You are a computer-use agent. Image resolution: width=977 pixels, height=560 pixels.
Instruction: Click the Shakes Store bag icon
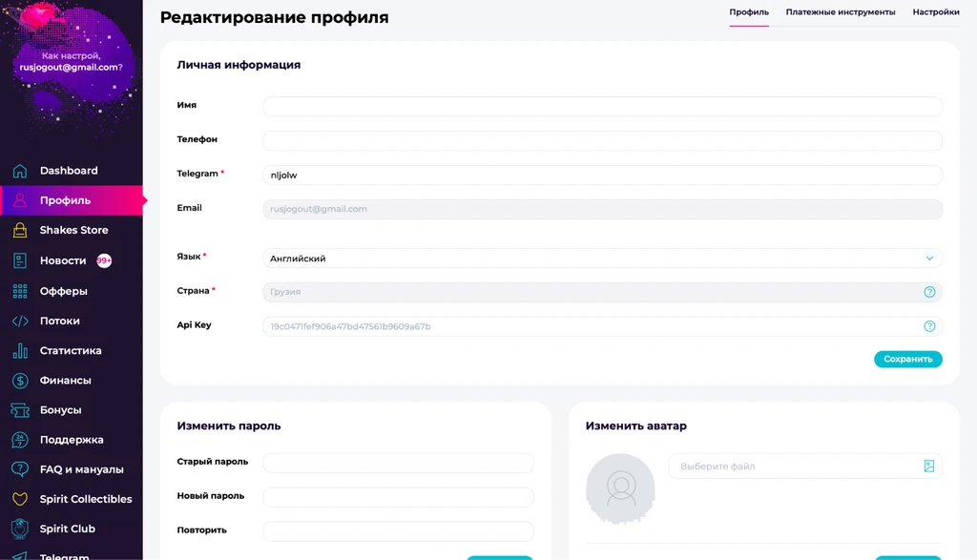point(20,230)
